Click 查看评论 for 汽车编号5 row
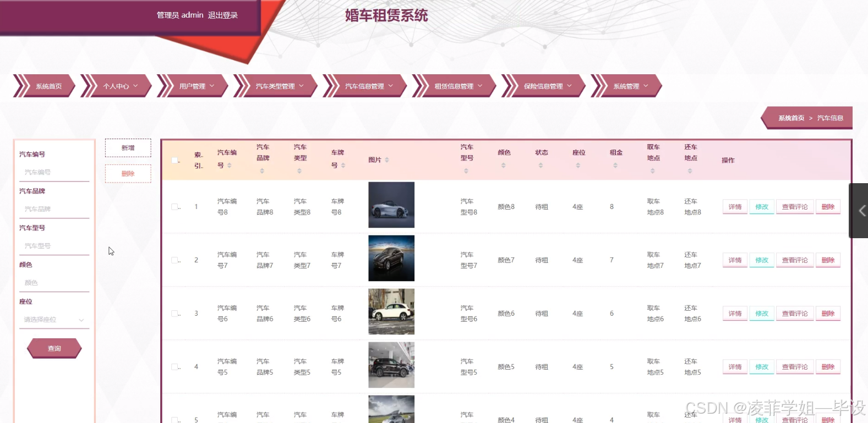The width and height of the screenshot is (868, 423). tap(795, 367)
